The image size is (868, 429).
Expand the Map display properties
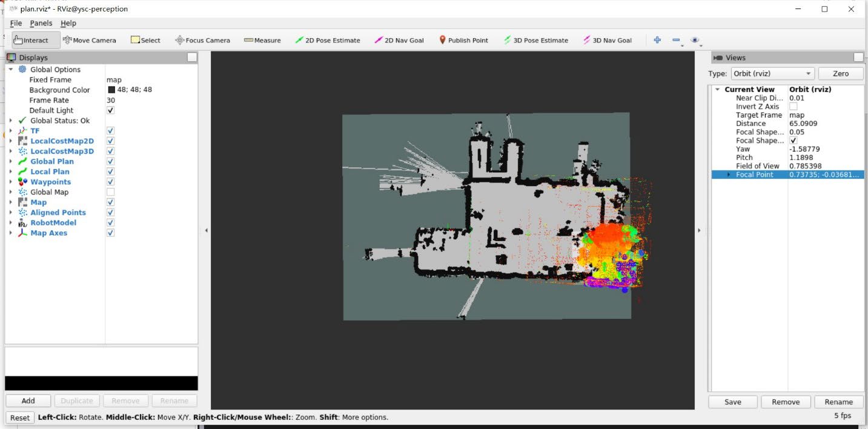[x=11, y=202]
